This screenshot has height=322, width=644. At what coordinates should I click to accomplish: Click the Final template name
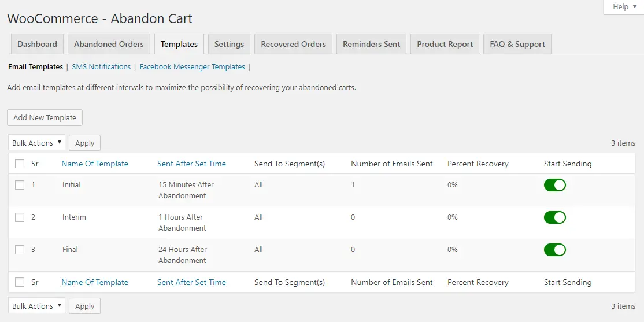click(70, 249)
